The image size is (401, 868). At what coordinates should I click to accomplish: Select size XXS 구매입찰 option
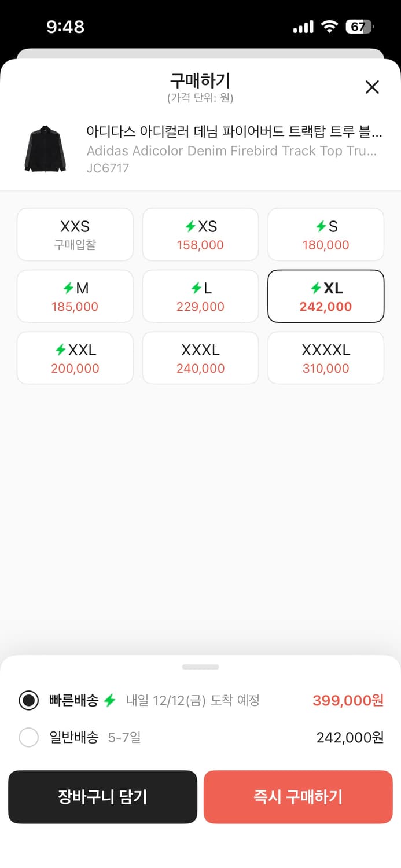click(75, 234)
